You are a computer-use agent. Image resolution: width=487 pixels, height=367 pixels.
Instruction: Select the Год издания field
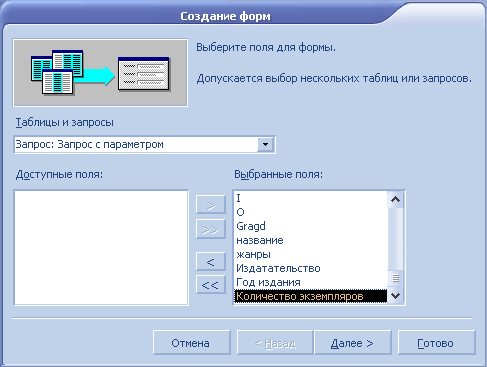[311, 282]
